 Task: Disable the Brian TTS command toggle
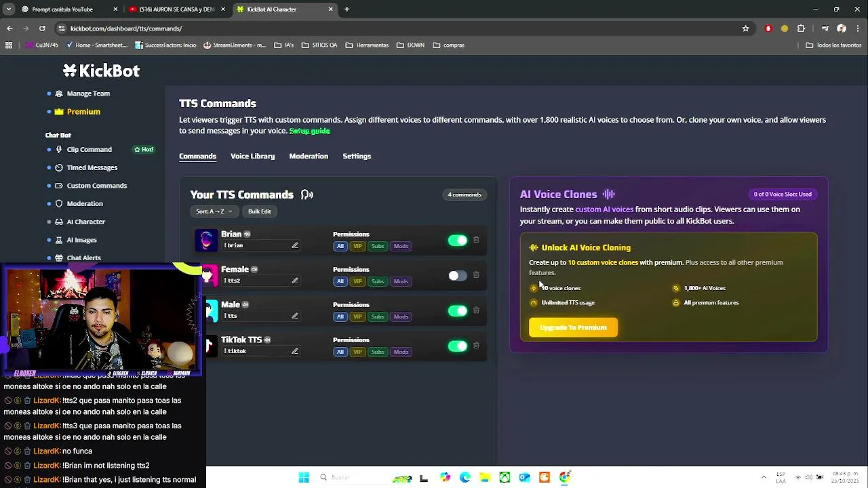pyautogui.click(x=458, y=240)
